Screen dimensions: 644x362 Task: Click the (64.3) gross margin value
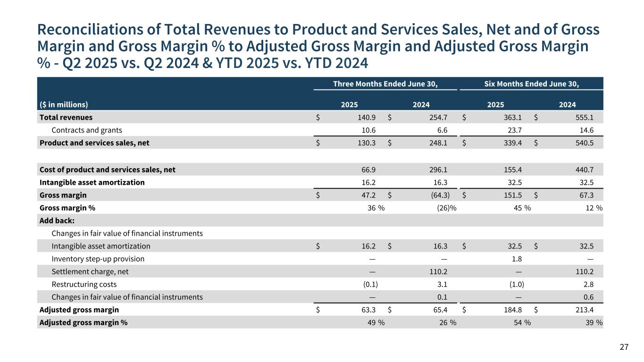pos(437,195)
